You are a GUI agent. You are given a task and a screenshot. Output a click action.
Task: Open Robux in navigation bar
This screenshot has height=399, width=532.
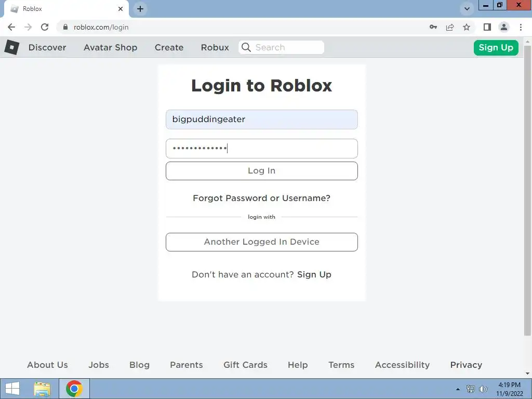(x=215, y=47)
